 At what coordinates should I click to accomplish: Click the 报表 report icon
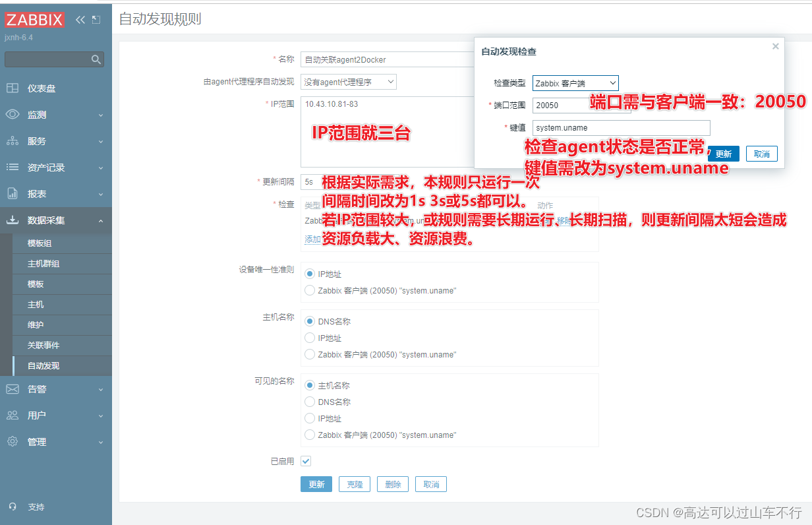(13, 194)
